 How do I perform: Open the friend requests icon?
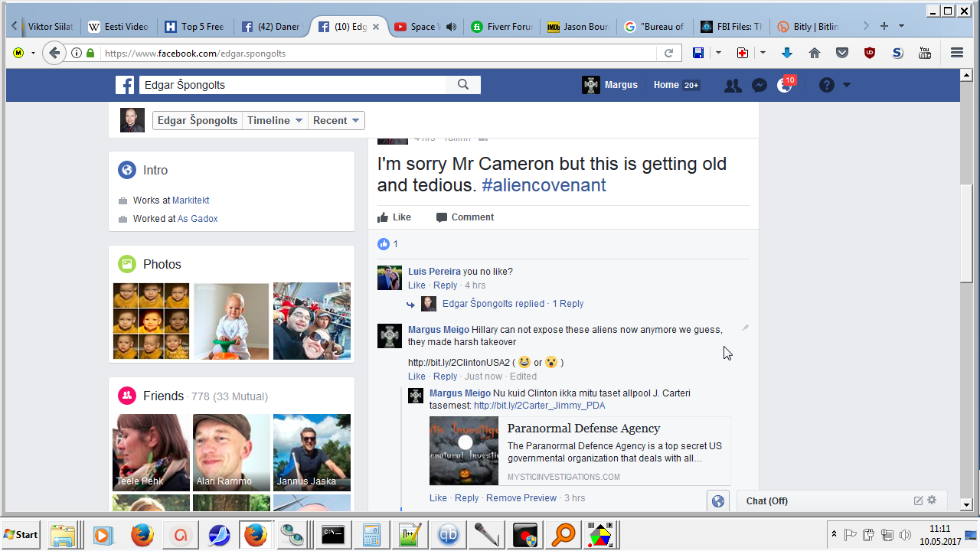pyautogui.click(x=733, y=86)
